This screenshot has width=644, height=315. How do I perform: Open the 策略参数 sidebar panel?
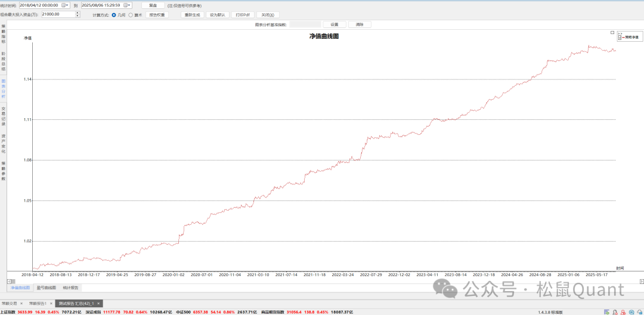click(x=3, y=171)
